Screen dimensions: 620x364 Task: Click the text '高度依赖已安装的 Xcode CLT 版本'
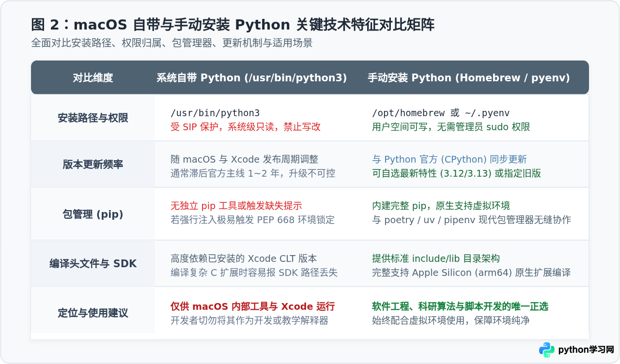tap(244, 258)
